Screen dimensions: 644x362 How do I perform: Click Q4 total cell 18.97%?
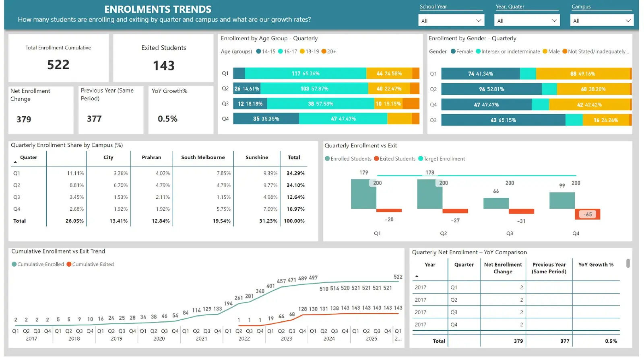tap(295, 209)
